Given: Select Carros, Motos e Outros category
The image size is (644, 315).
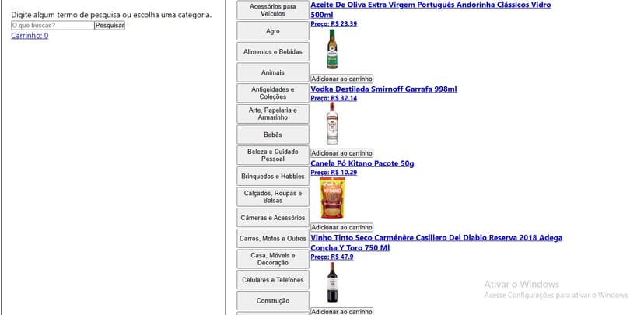Looking at the screenshot, I should (x=273, y=239).
